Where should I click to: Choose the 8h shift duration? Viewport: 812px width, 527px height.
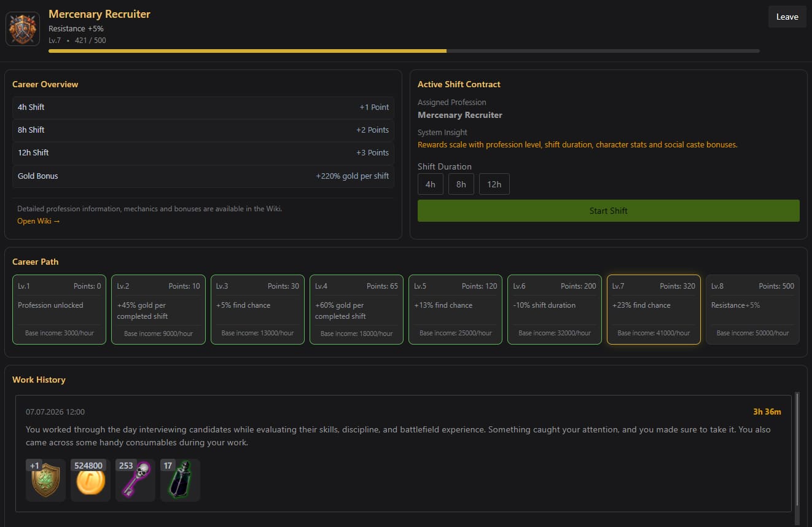coord(461,184)
